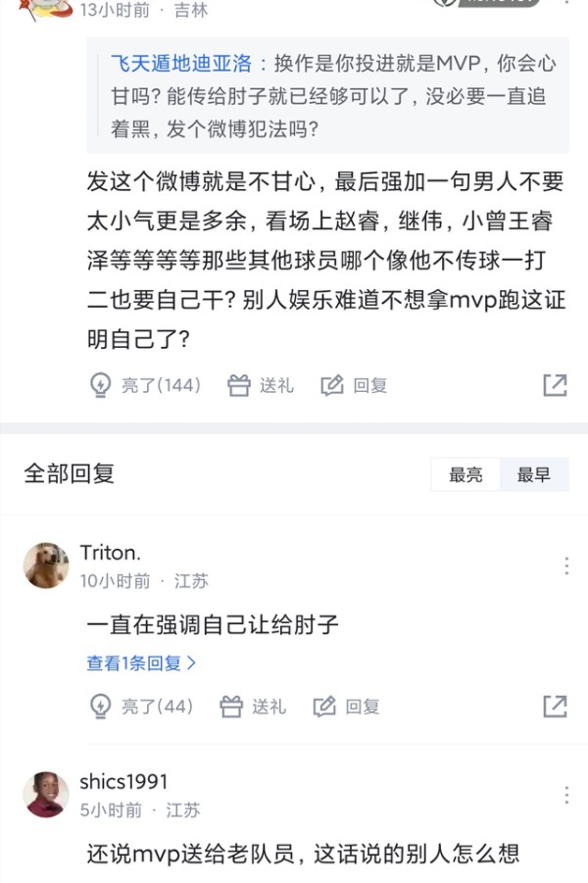Screen dimensions: 588x883
Task: Select the 最亮 sort tab
Action: tap(465, 474)
